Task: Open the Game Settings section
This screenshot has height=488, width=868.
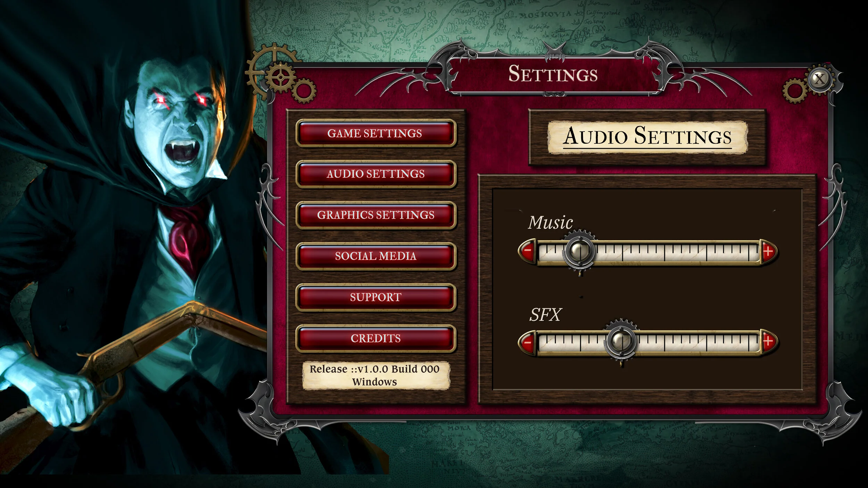Action: click(375, 133)
